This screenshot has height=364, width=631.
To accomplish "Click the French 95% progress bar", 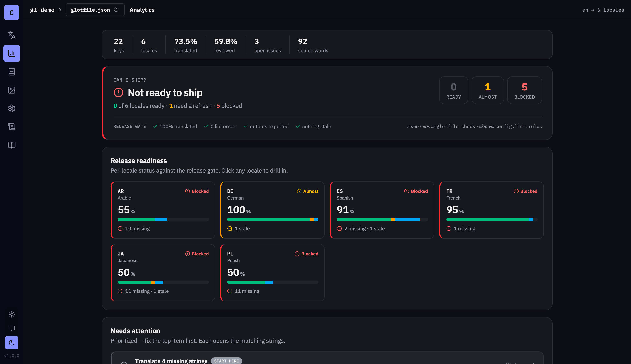I will pyautogui.click(x=492, y=220).
